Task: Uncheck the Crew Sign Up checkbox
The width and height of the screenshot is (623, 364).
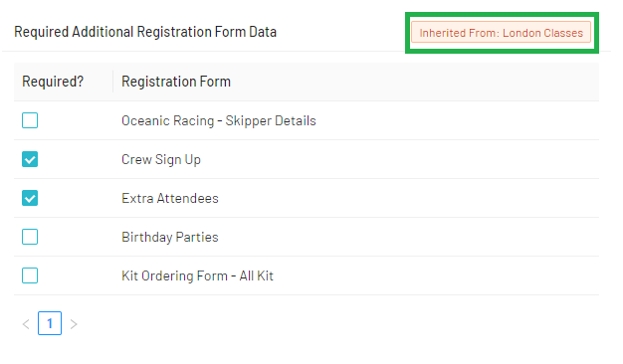Action: [30, 159]
